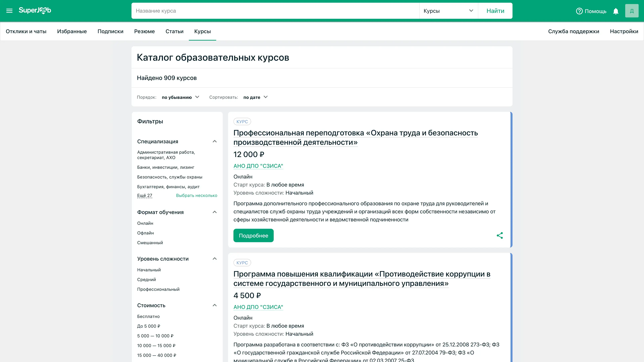644x362 pixels.
Task: Open the hamburger main menu
Action: 9,11
